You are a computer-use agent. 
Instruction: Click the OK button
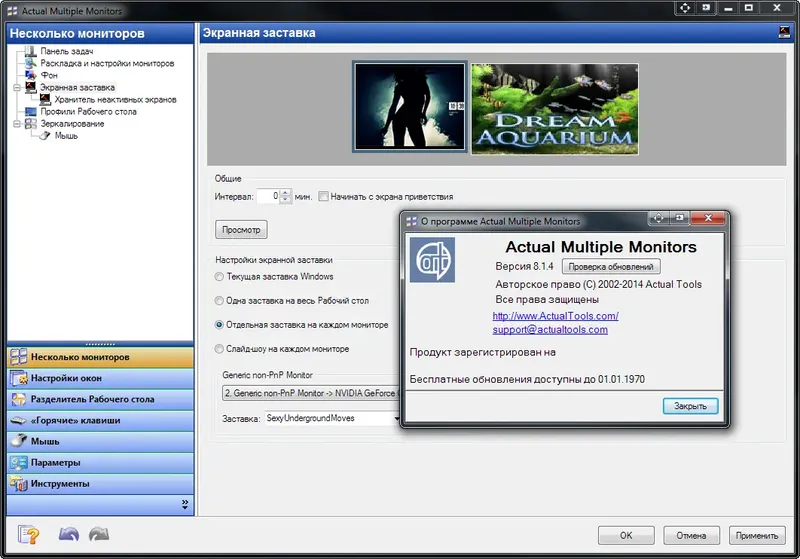tap(626, 536)
